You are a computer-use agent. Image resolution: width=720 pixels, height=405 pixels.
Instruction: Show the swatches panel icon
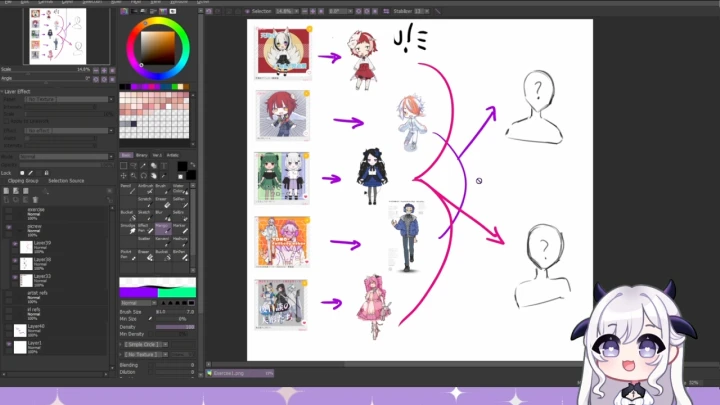[x=163, y=11]
